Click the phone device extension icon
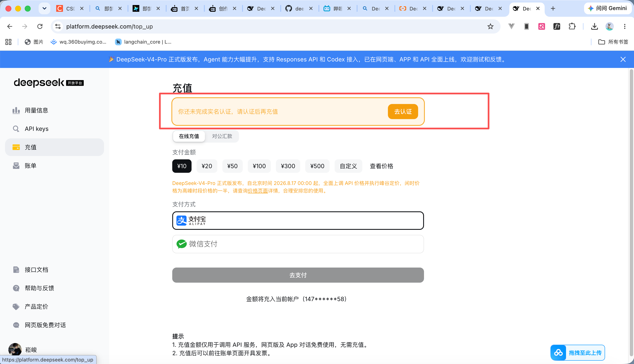 point(526,26)
